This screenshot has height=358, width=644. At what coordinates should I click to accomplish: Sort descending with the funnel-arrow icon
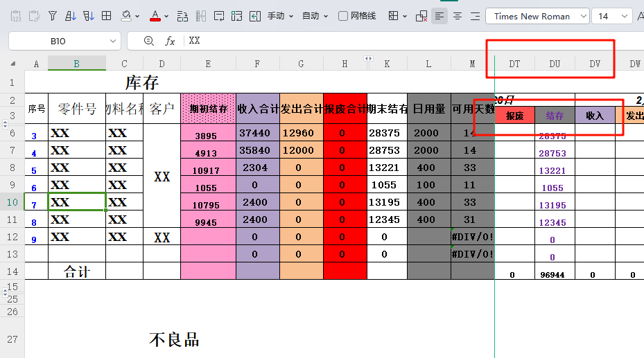(89, 17)
